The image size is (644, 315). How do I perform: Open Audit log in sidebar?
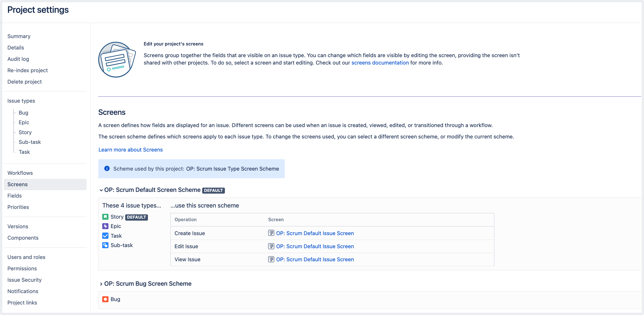pos(18,59)
